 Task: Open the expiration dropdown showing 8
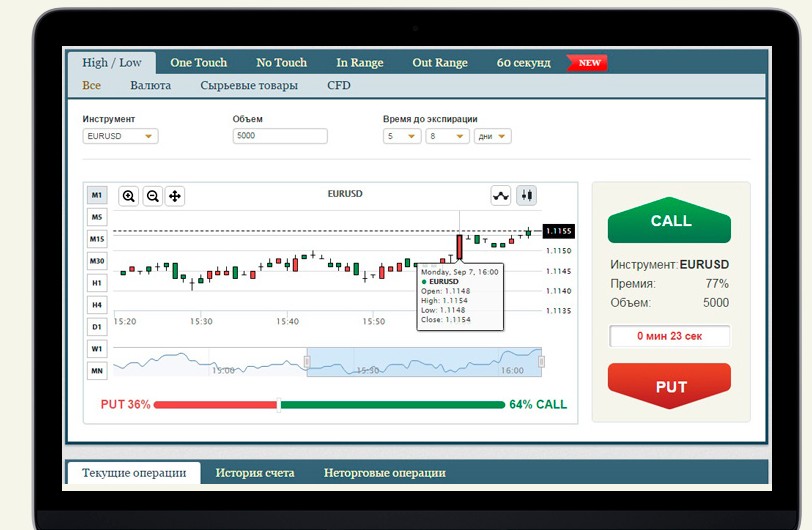(447, 136)
